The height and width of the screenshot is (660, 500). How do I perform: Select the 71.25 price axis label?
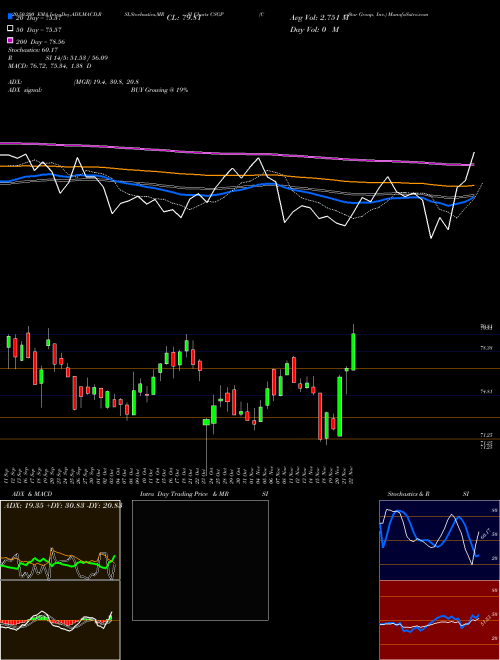[487, 435]
